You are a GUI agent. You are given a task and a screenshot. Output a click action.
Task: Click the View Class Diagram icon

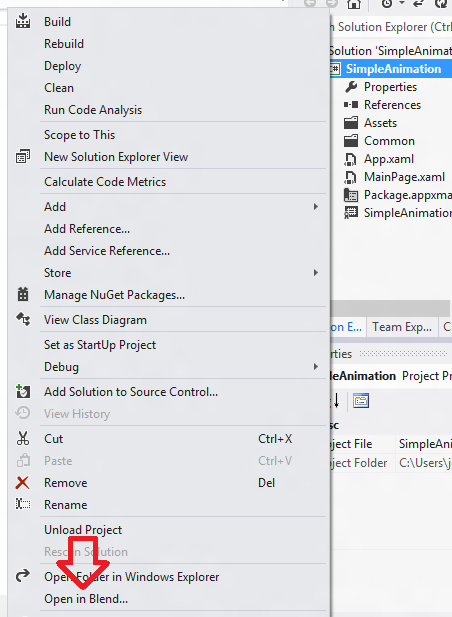click(23, 319)
